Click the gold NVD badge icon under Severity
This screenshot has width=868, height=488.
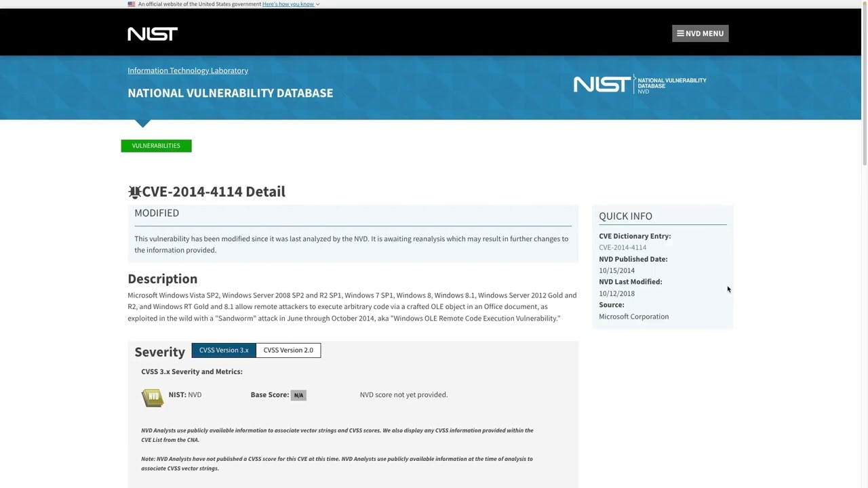153,397
